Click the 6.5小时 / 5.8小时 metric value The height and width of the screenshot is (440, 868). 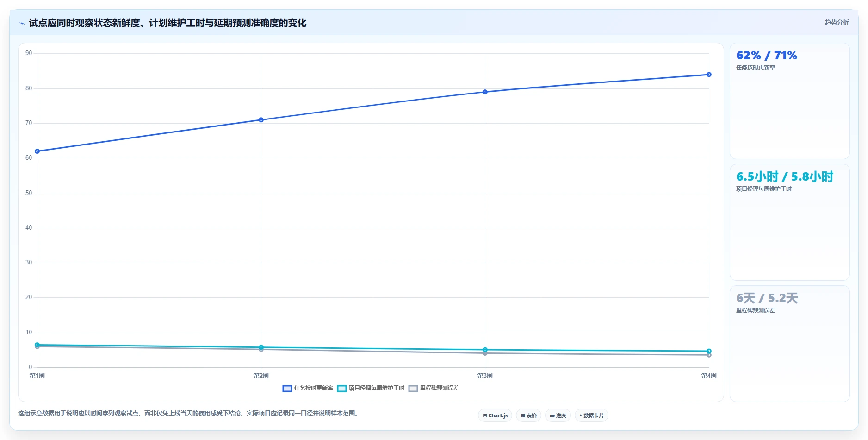785,176
